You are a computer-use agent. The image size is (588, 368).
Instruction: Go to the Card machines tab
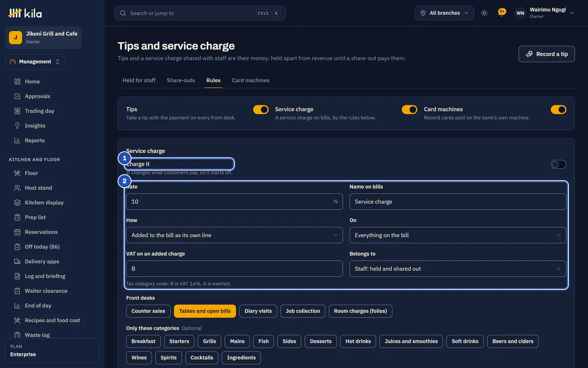click(251, 81)
